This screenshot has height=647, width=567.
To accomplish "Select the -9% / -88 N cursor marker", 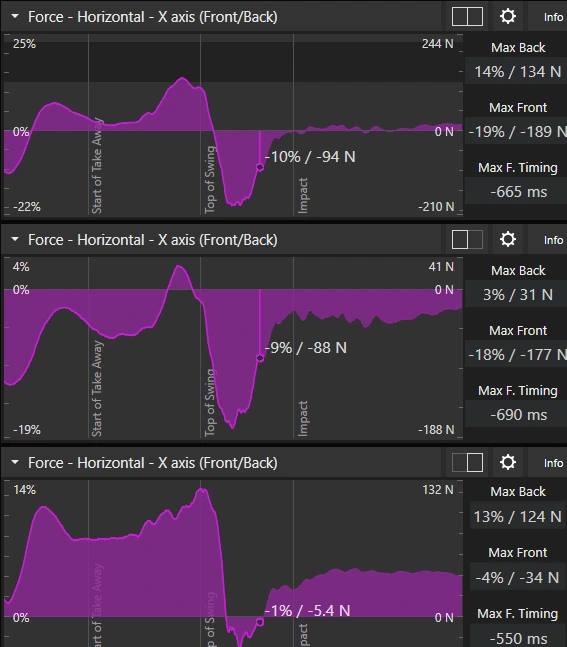I will click(260, 358).
